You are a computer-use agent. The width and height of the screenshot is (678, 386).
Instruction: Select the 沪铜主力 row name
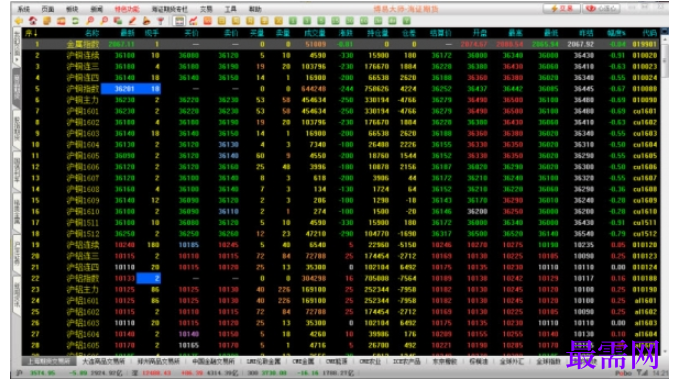83,100
